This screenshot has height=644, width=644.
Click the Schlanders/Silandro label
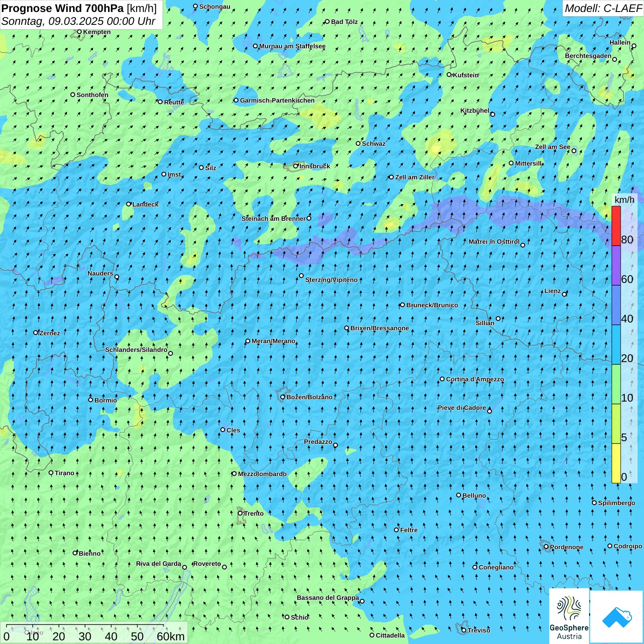tap(136, 350)
